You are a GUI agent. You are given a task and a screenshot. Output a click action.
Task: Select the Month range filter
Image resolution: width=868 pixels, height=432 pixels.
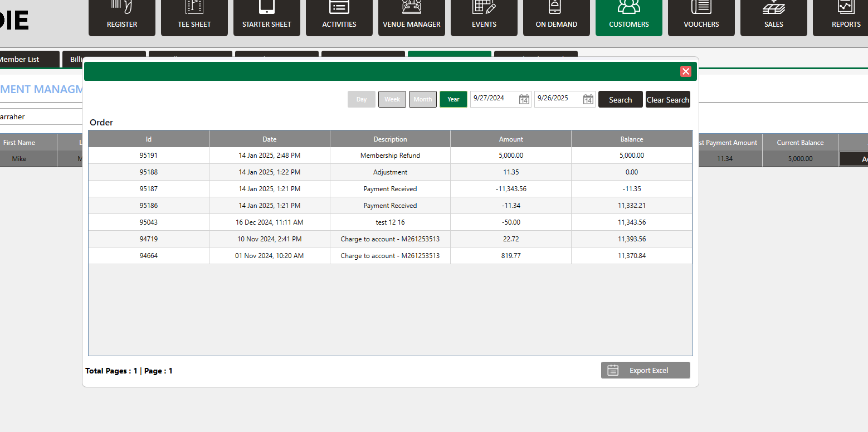pyautogui.click(x=423, y=99)
